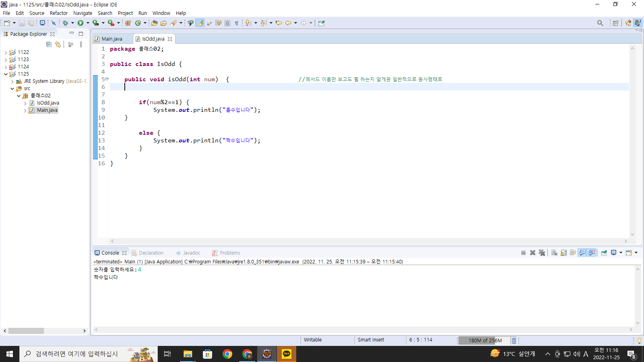Collapse the 1125 project node

(6, 74)
